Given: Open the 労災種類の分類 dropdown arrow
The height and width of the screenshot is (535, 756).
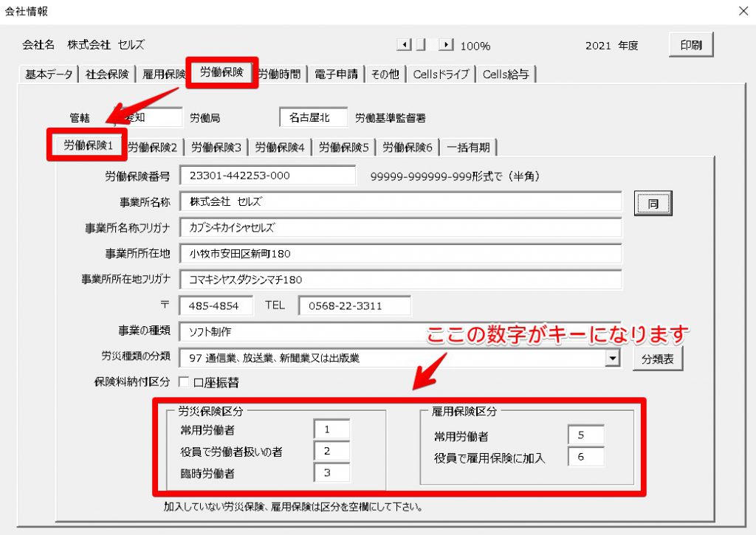Looking at the screenshot, I should coord(612,358).
